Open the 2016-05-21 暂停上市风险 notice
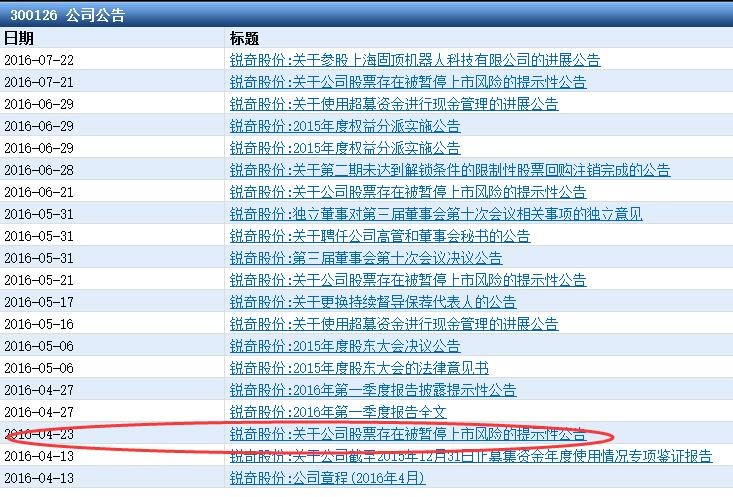This screenshot has width=733, height=497. point(408,280)
